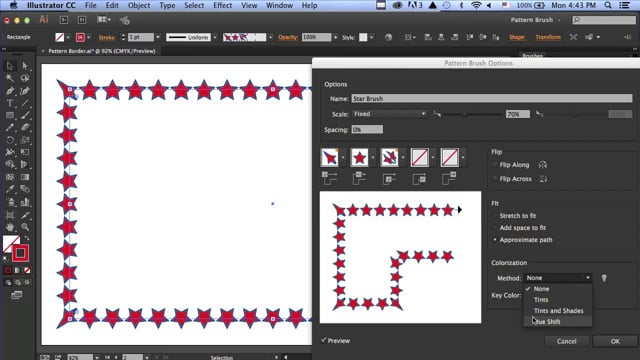Enable the Flip Along checkbox

495,165
